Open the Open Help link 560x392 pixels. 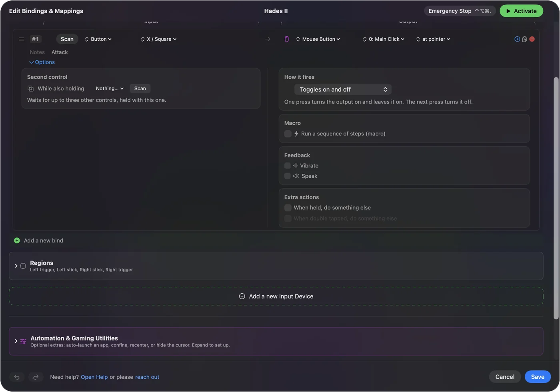coord(94,377)
